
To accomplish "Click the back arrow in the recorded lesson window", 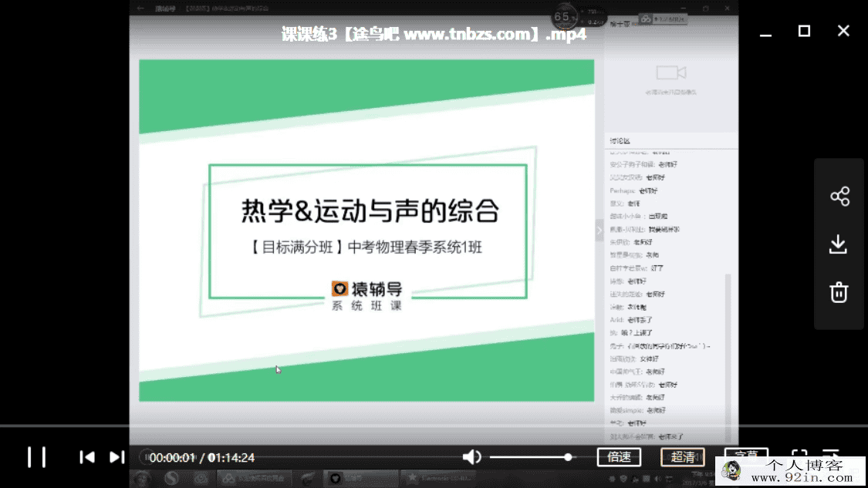I will coord(140,8).
